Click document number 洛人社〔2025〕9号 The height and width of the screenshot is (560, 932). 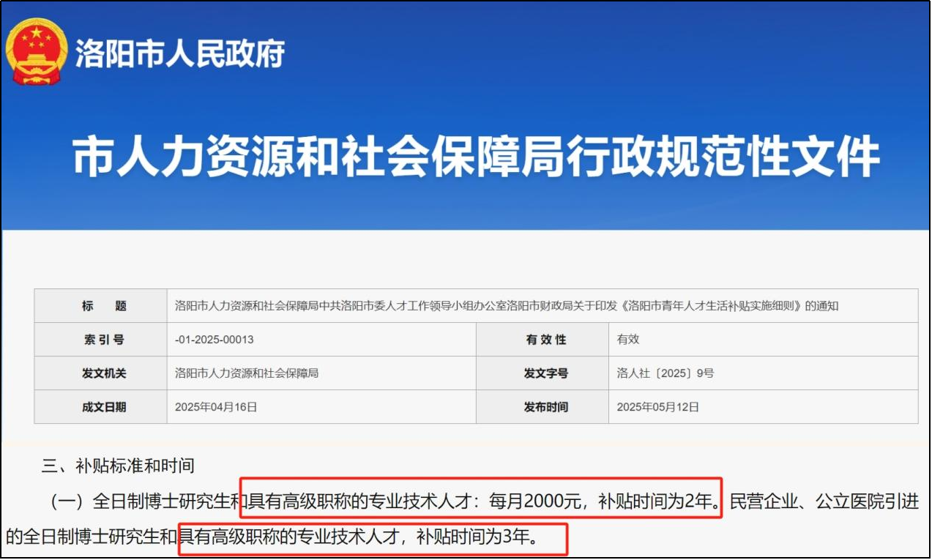pos(665,373)
